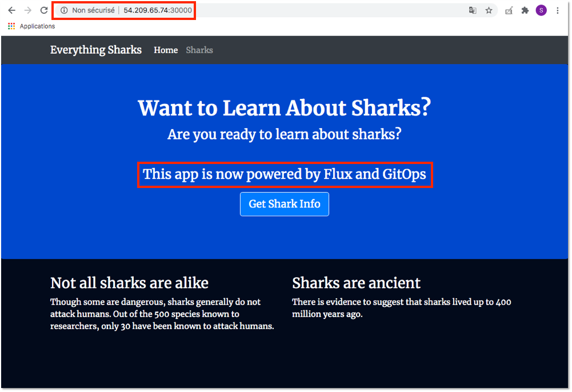Open site info via the Non sécurisé icon

pyautogui.click(x=64, y=10)
